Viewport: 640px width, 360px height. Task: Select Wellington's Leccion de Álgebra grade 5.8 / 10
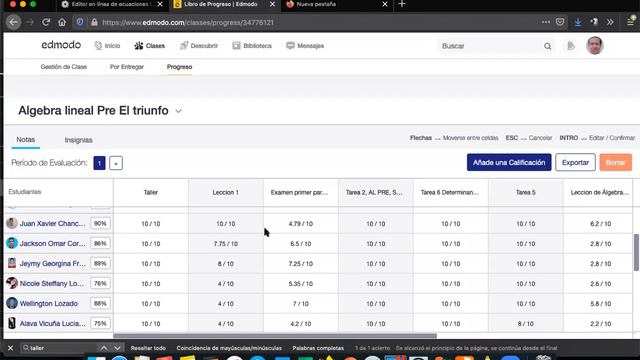point(600,304)
